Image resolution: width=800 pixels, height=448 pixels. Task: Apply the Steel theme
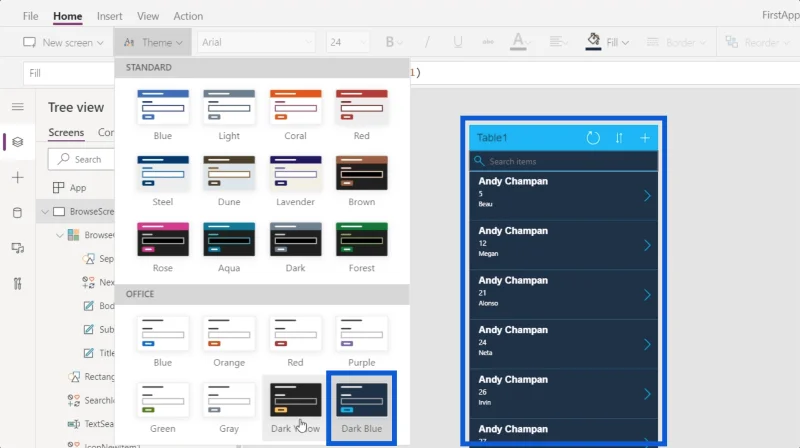coord(163,181)
